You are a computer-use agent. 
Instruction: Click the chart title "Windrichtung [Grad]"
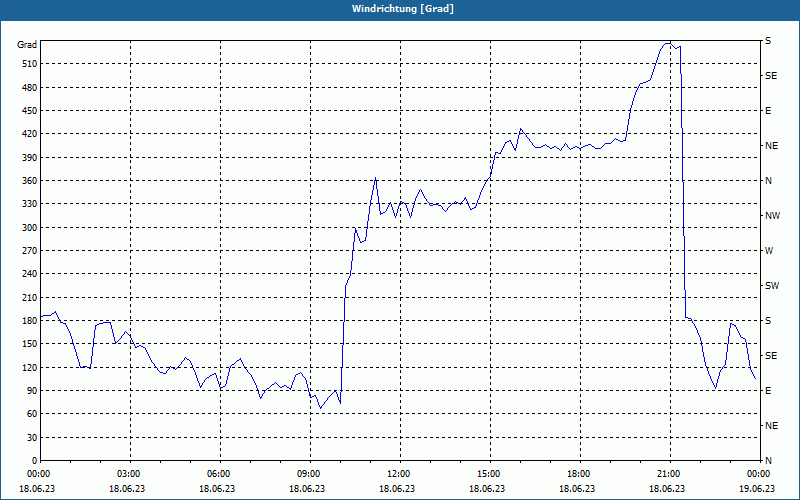403,9
